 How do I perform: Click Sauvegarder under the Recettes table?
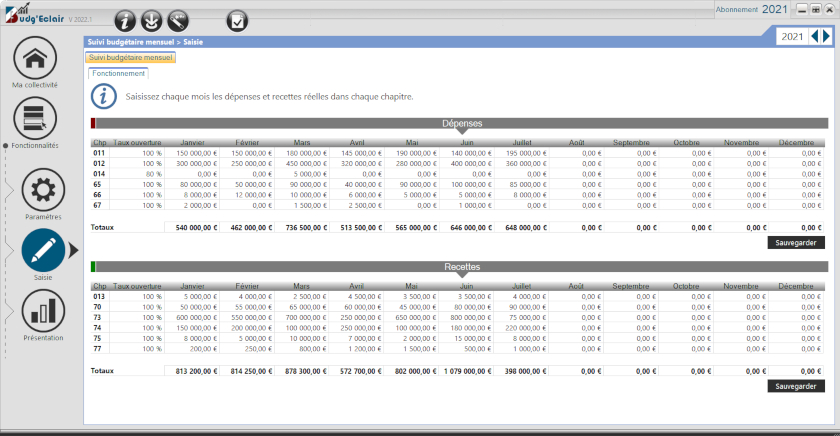[x=796, y=386]
